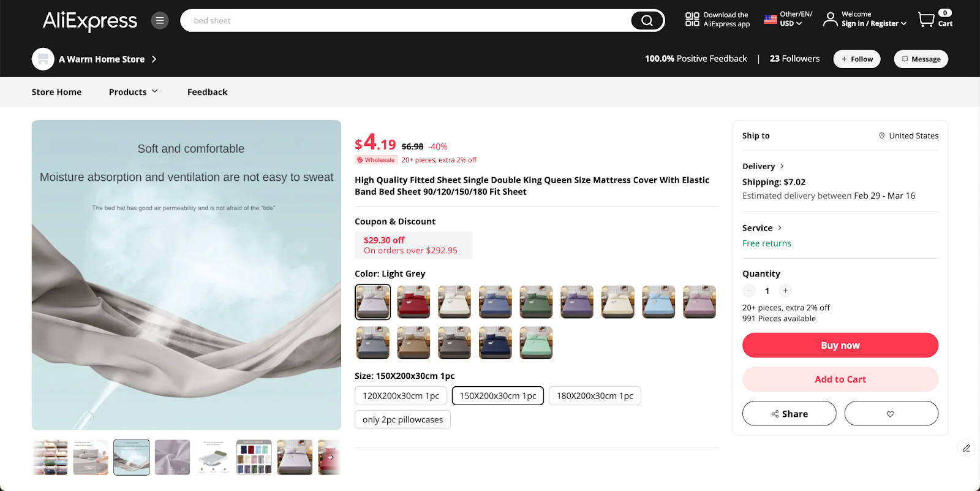Select the dark grey bed sheet swatch
Viewport: 980px width, 491px height.
[454, 343]
